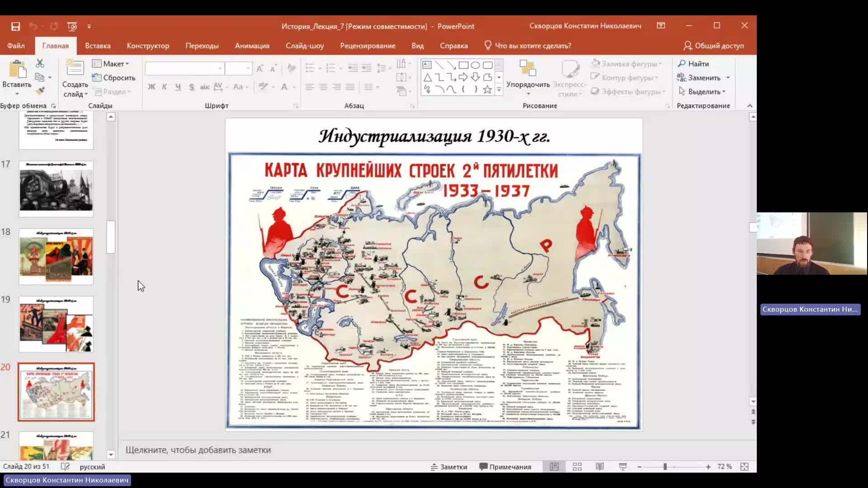This screenshot has height=488, width=868.
Task: Open the Упорядочить arrange dropdown
Action: tap(528, 78)
